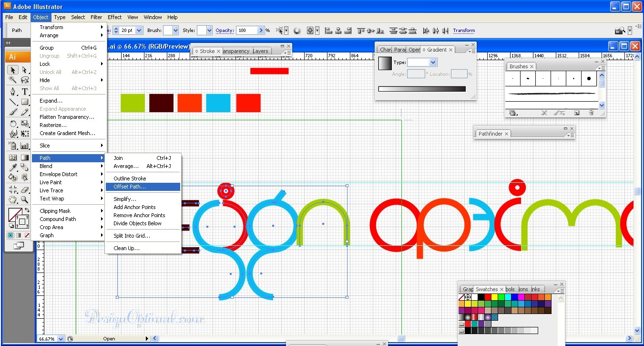This screenshot has width=644, height=346.
Task: Open the Pathfinder panel options menu
Action: pos(572,136)
